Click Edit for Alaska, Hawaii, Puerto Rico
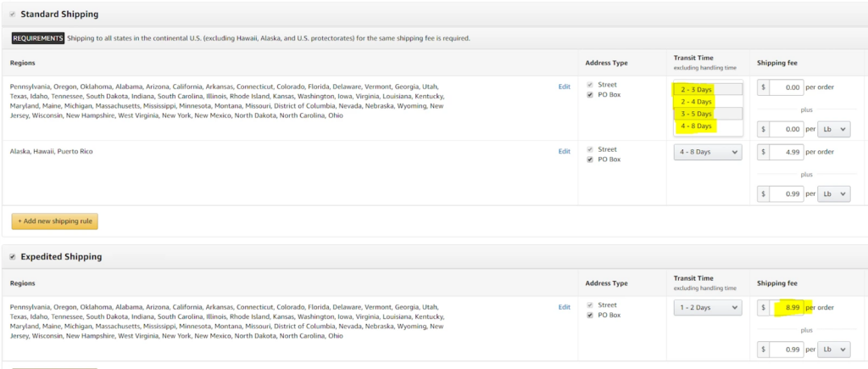This screenshot has width=868, height=369. pyautogui.click(x=564, y=151)
